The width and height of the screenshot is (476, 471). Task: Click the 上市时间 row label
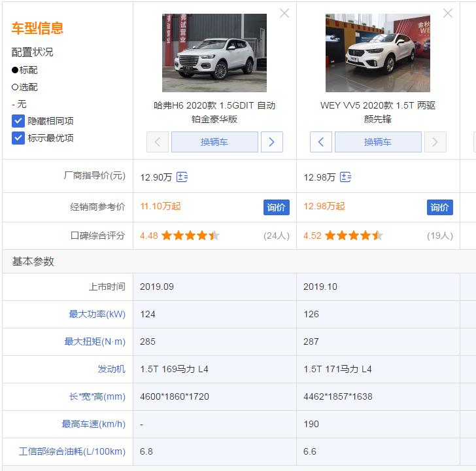[107, 287]
